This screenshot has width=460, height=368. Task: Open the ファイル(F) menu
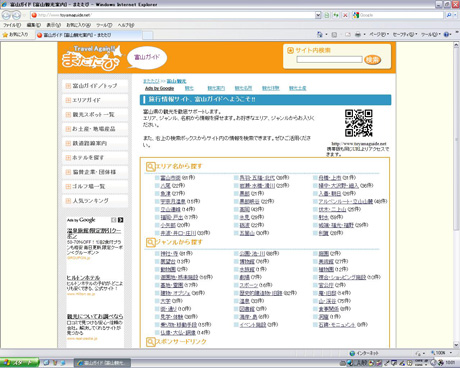pyautogui.click(x=12, y=25)
